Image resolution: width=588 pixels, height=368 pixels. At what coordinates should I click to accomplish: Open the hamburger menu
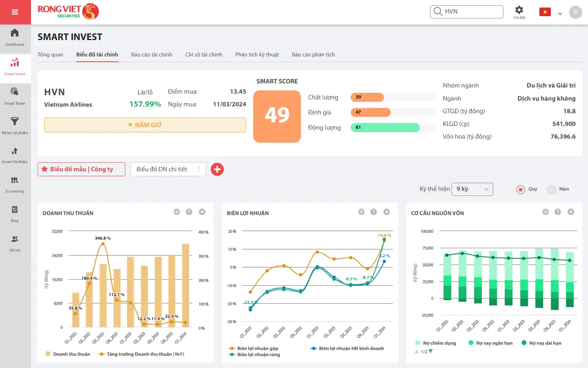(15, 12)
